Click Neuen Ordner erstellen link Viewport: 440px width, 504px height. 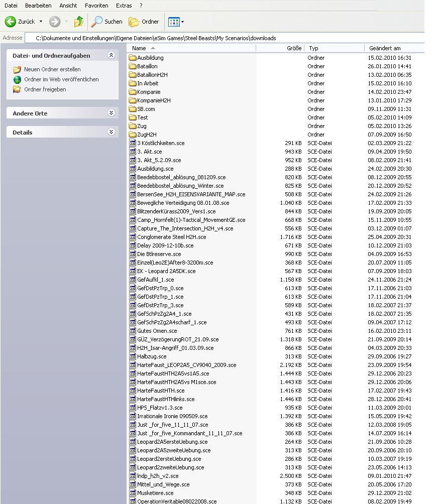point(52,69)
